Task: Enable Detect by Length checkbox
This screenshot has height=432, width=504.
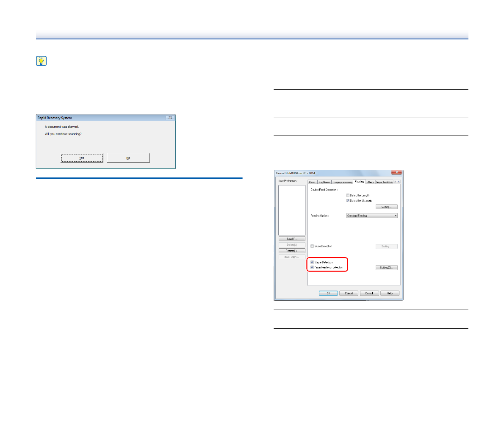Action: tap(348, 195)
